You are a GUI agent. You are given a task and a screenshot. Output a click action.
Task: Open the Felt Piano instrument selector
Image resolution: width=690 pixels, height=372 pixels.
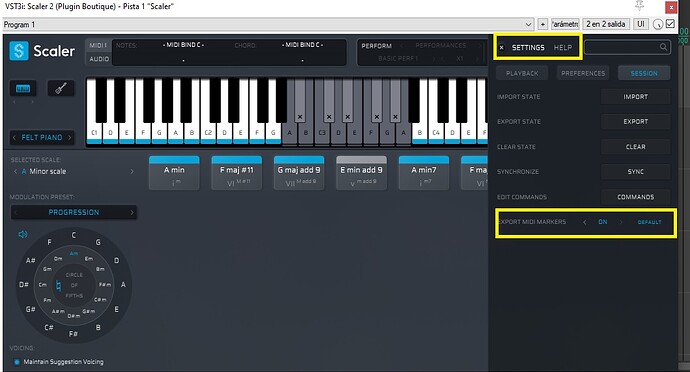point(42,138)
